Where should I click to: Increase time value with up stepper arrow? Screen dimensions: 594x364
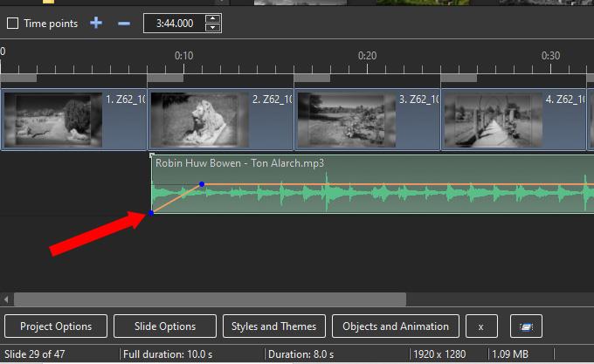(213, 18)
